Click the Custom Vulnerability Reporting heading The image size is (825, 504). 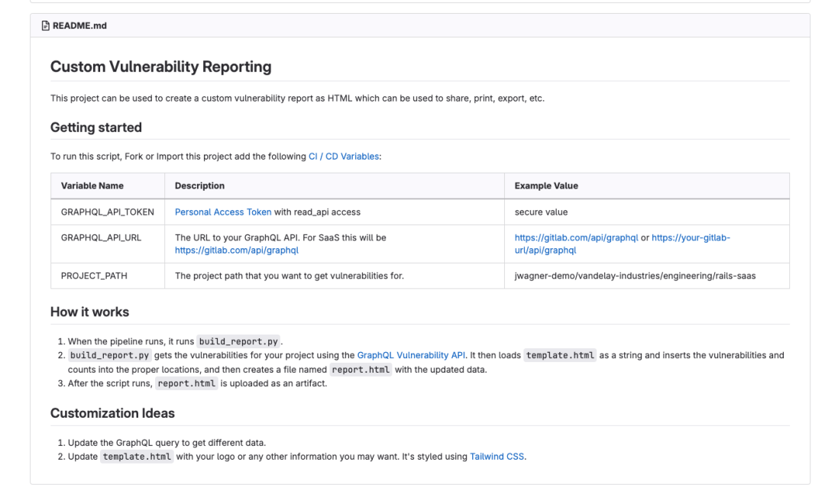[x=160, y=66]
